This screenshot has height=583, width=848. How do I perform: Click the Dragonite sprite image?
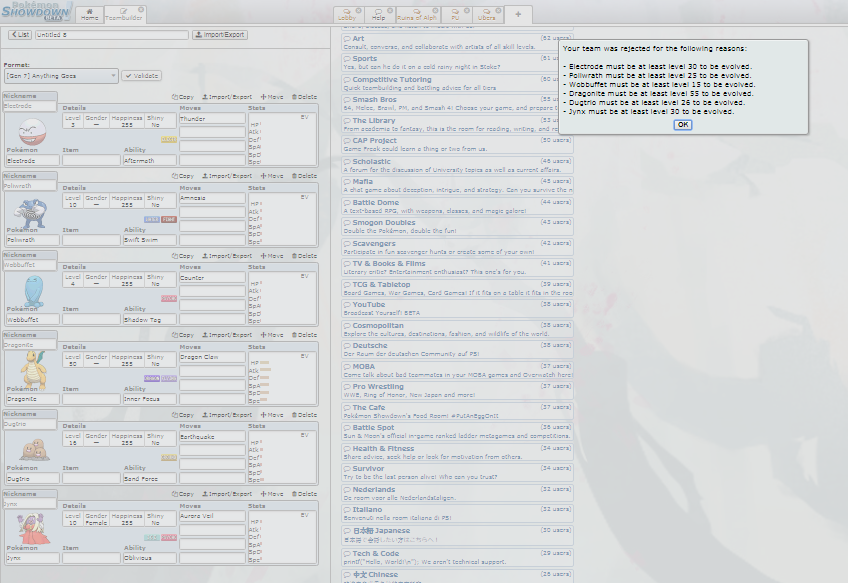pyautogui.click(x=34, y=369)
